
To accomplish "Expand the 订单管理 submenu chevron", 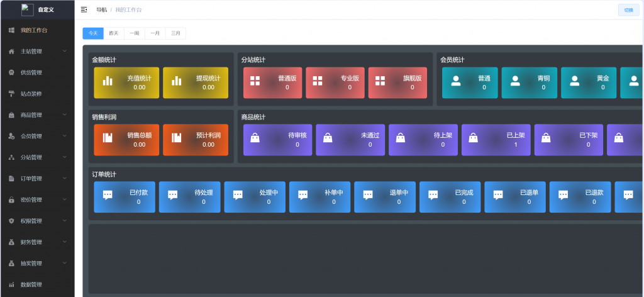I will (x=65, y=178).
